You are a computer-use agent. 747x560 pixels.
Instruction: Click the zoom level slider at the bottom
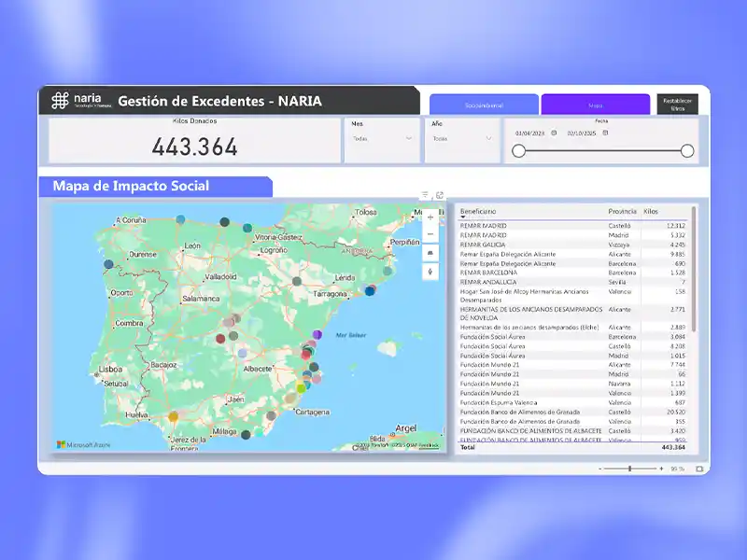629,469
